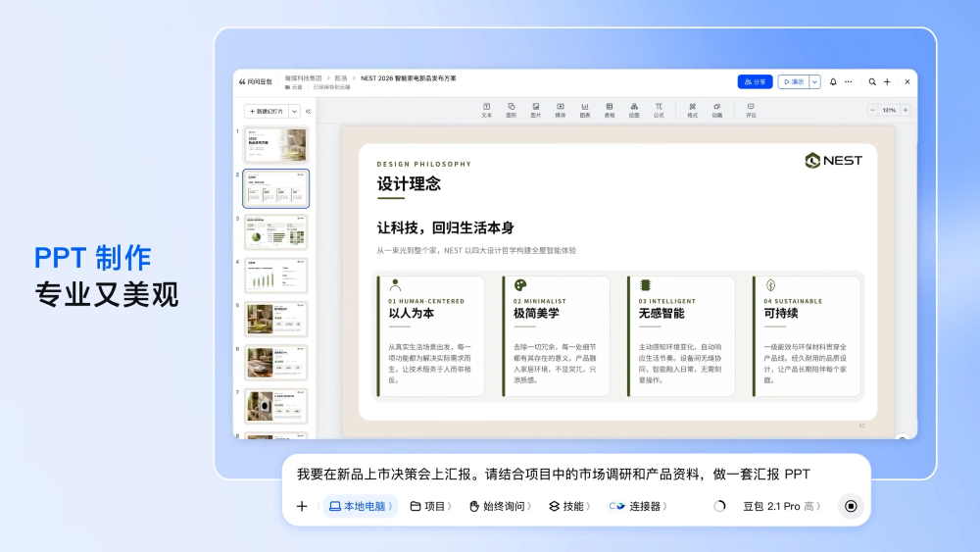This screenshot has height=552, width=980.
Task: Open the 图形 shapes tool
Action: coord(512,110)
